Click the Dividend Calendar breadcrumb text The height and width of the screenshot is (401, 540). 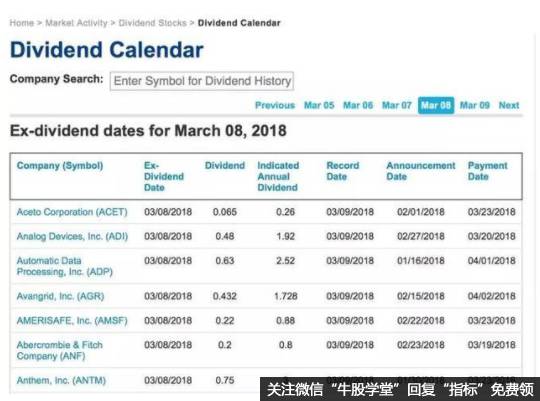pos(239,23)
